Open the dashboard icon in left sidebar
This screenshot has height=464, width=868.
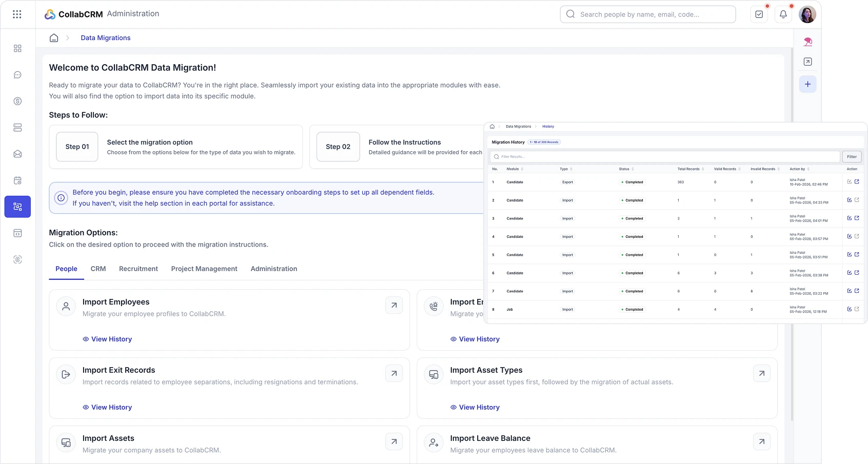[17, 48]
